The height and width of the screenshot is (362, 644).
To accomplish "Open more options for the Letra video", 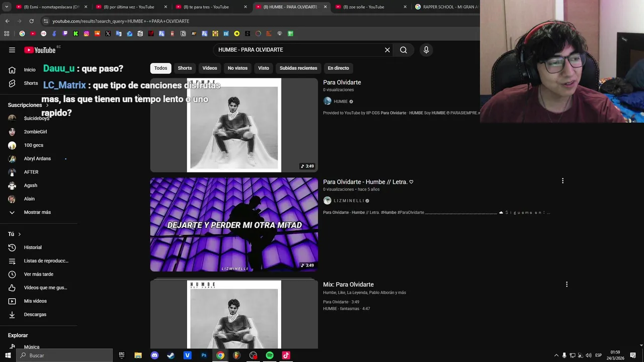I will click(x=562, y=181).
